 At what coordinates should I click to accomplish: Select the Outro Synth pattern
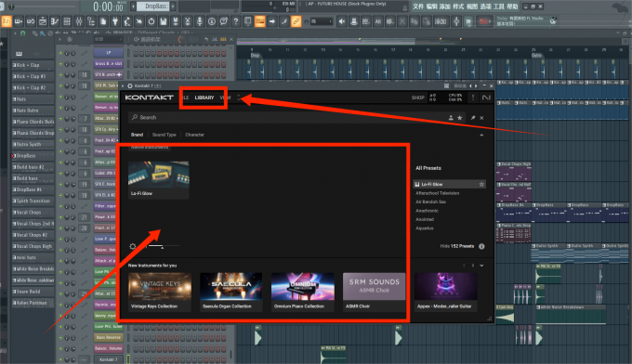point(33,144)
